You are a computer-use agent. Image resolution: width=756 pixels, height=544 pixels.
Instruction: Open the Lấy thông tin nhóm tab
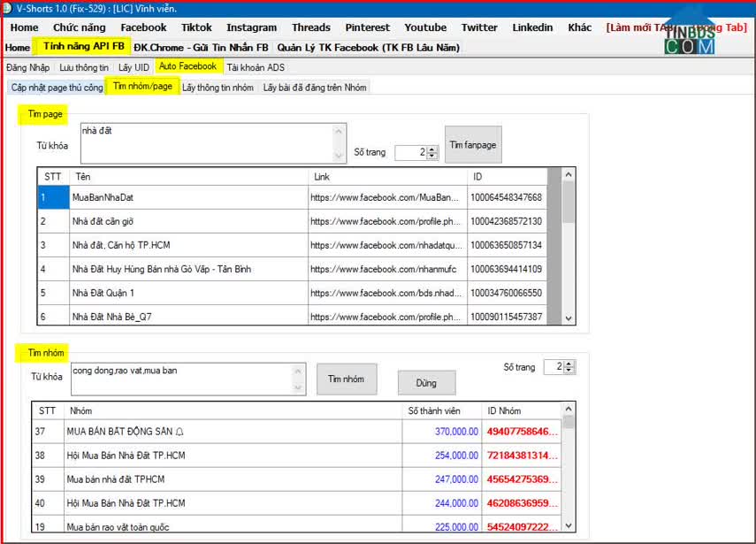coord(218,88)
